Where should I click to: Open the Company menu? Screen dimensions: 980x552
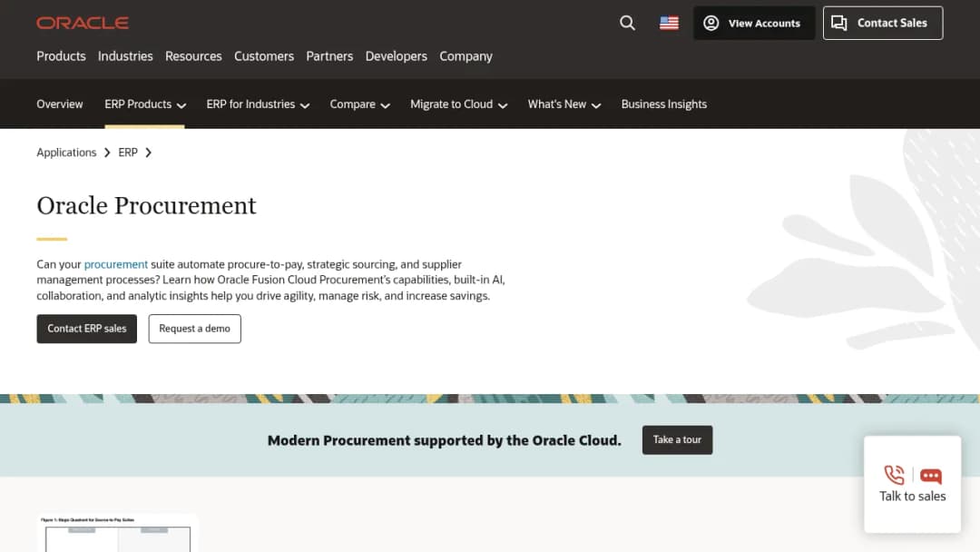[465, 56]
